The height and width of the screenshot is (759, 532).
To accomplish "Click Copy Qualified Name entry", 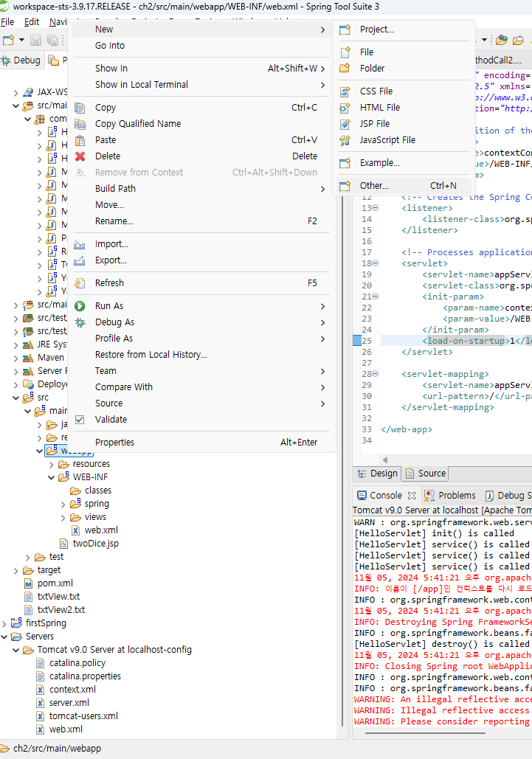I will point(201,124).
